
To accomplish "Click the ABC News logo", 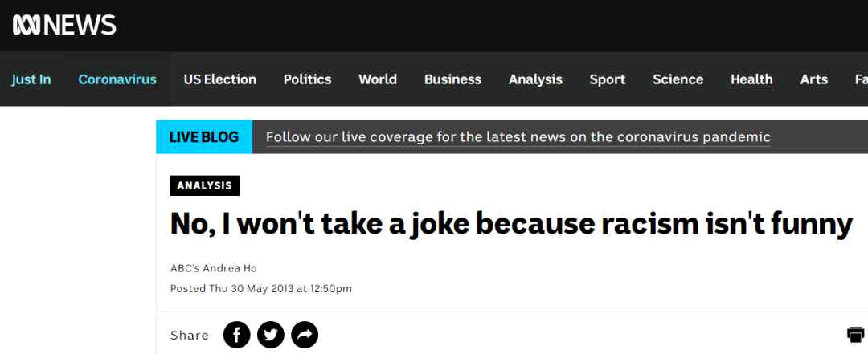I will [x=64, y=26].
